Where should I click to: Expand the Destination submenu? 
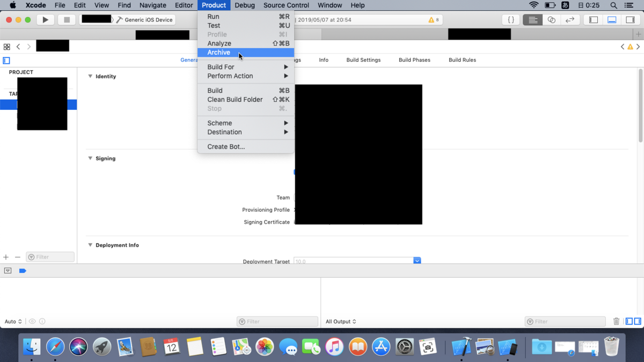coord(246,132)
